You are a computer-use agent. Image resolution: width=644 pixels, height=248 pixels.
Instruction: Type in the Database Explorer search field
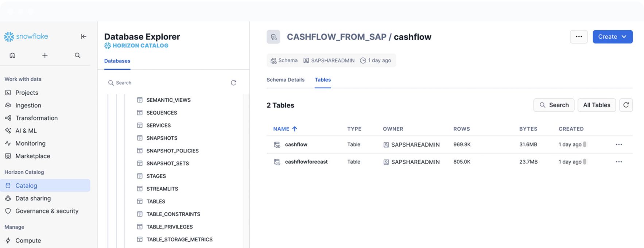click(x=168, y=83)
